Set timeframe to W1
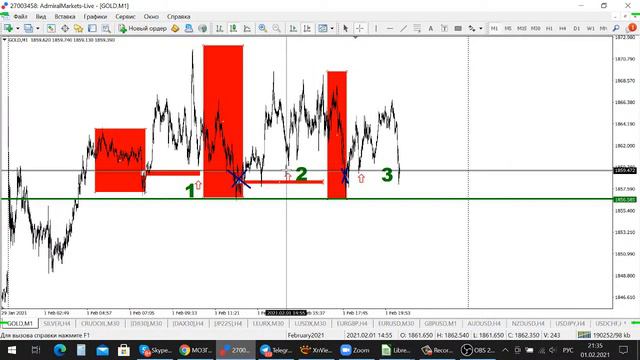This screenshot has width=640, height=360. (590, 28)
